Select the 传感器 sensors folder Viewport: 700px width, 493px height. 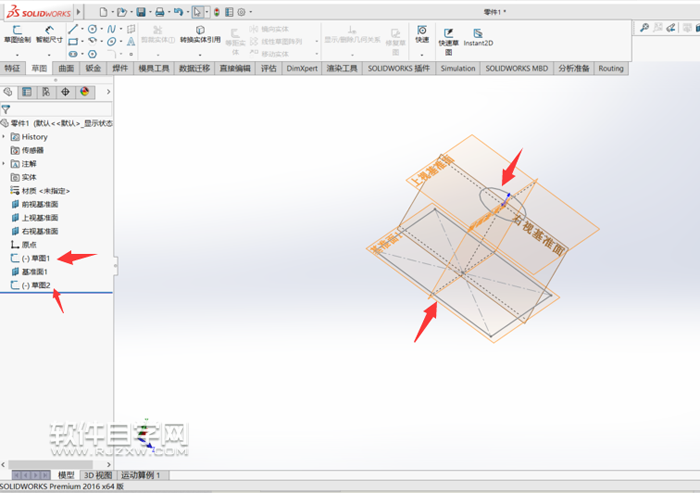click(27, 150)
